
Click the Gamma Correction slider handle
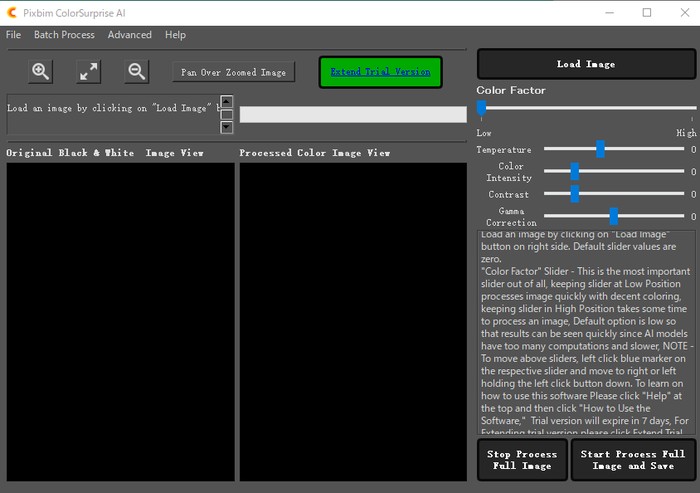click(x=614, y=216)
